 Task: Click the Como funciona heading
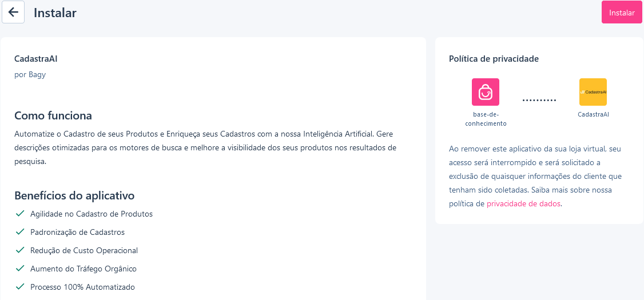coord(53,116)
